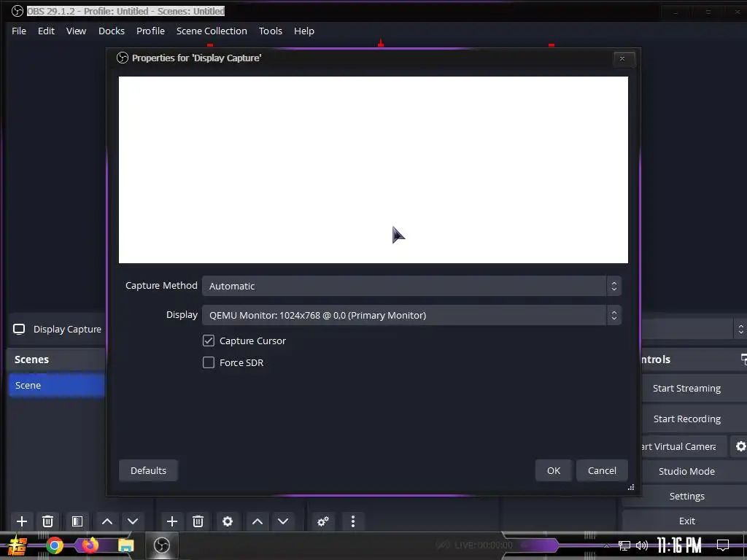This screenshot has width=747, height=560.
Task: Open the Docks menu
Action: click(x=112, y=31)
